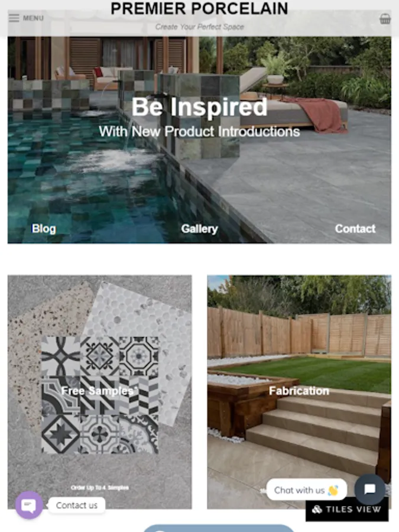The height and width of the screenshot is (532, 399).
Task: Click the TILES VIEW button text
Action: [x=353, y=510]
